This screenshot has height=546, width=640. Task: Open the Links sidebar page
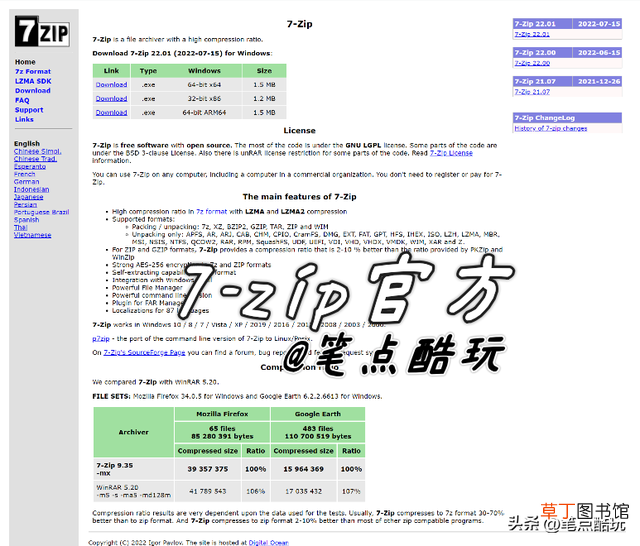pyautogui.click(x=24, y=120)
